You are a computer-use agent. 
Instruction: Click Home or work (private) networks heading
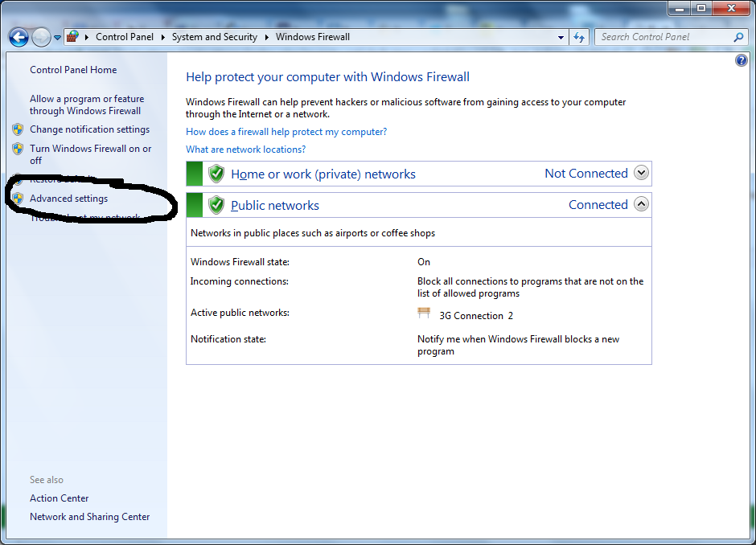323,174
